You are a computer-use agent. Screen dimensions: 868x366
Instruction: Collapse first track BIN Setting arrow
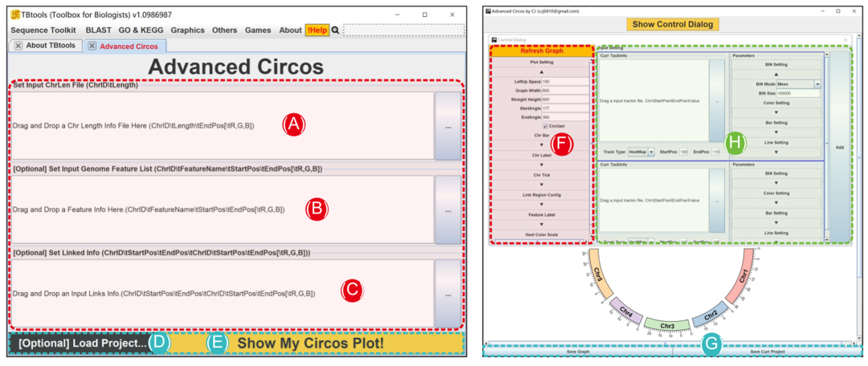tap(776, 74)
